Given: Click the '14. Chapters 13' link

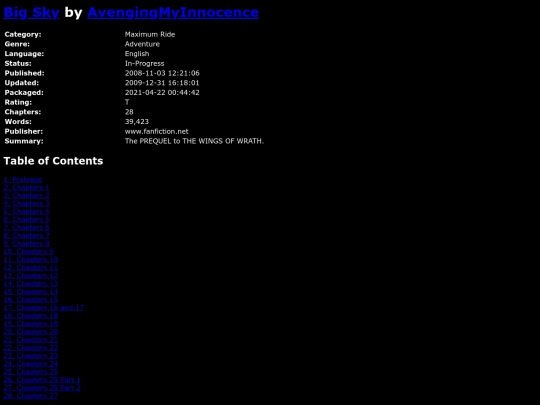Looking at the screenshot, I should click(31, 283).
